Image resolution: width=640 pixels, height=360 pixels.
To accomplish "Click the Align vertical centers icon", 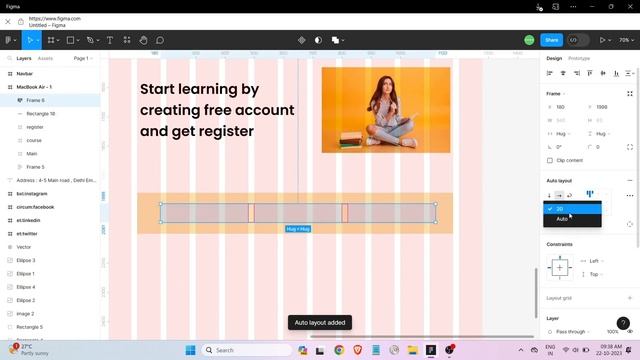I will coord(603,73).
